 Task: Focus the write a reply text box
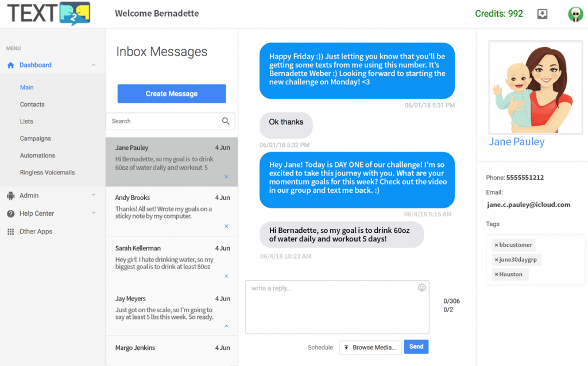(337, 307)
